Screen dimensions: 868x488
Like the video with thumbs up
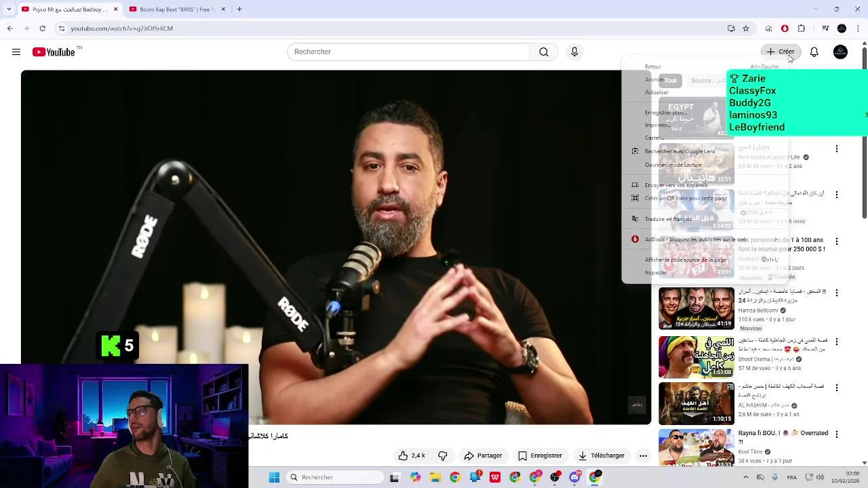pos(412,455)
